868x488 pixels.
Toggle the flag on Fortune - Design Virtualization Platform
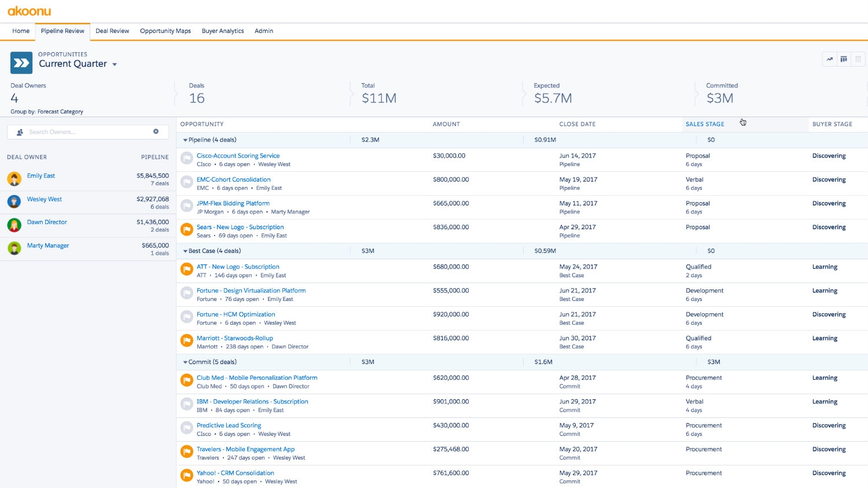point(186,293)
